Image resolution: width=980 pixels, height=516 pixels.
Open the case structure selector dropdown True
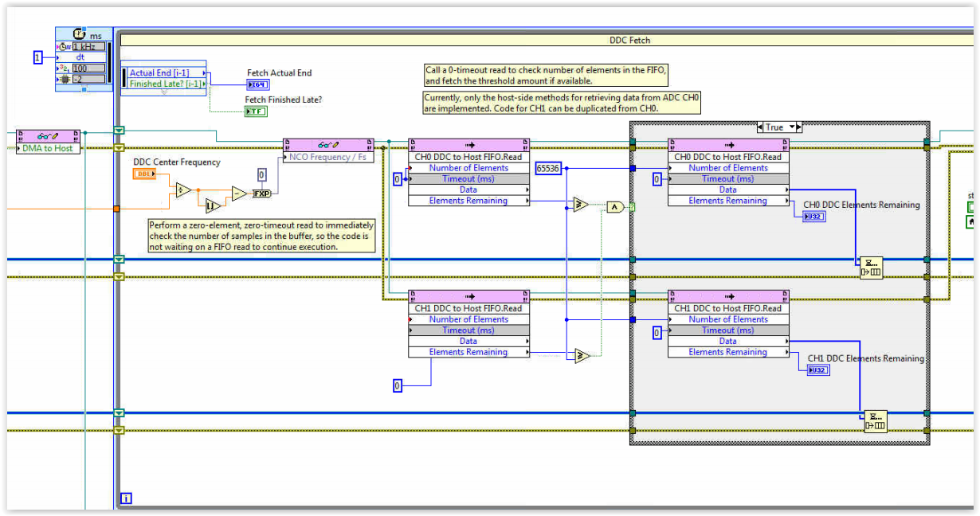click(x=780, y=127)
